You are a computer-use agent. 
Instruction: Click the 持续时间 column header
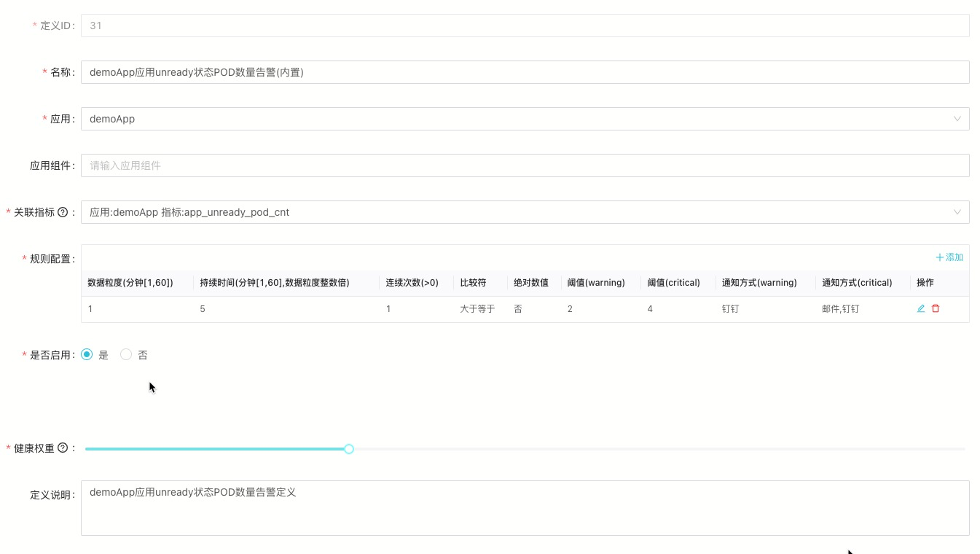pyautogui.click(x=274, y=283)
